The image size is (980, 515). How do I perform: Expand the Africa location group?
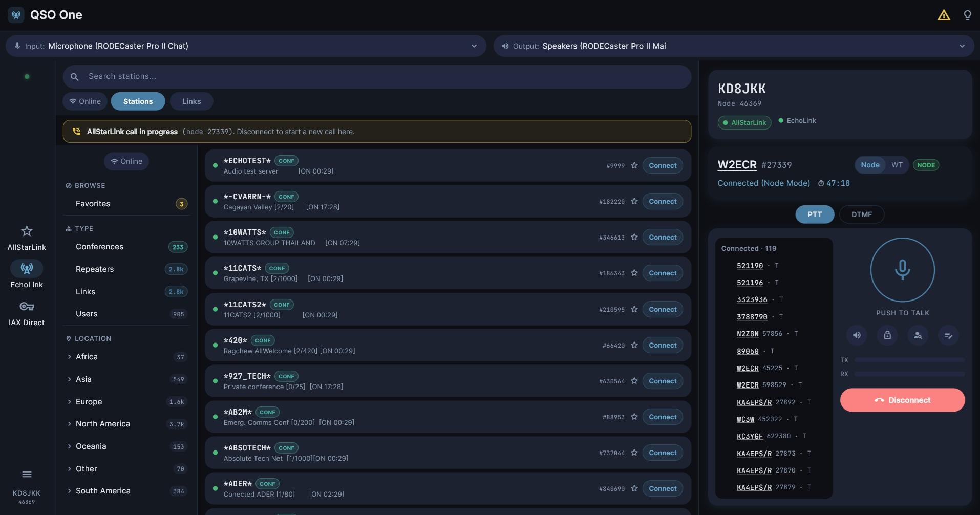(126, 357)
